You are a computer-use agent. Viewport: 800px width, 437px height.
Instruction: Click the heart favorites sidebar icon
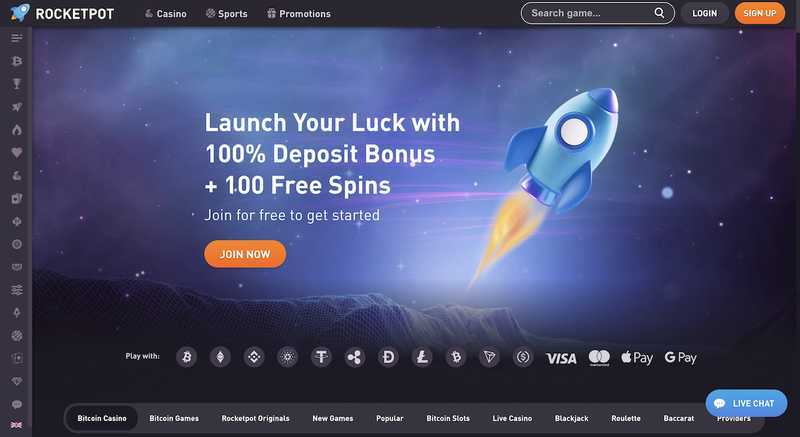click(x=17, y=152)
